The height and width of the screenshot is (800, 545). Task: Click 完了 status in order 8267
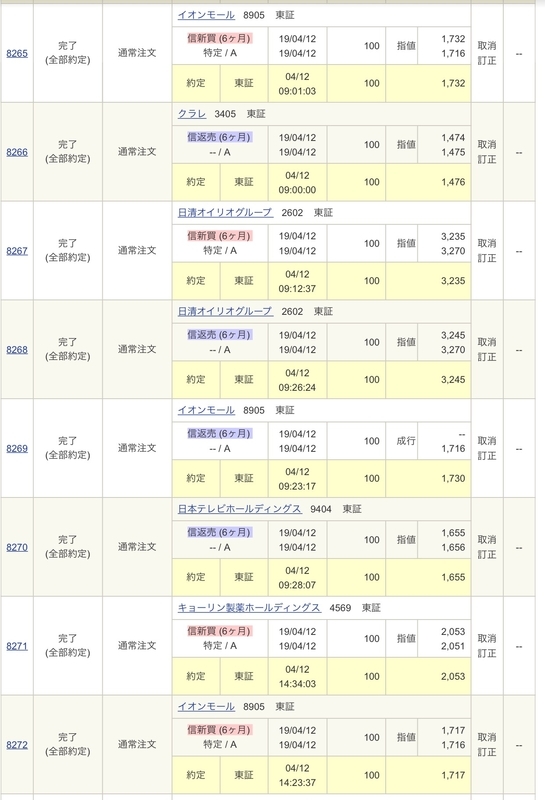(67, 243)
